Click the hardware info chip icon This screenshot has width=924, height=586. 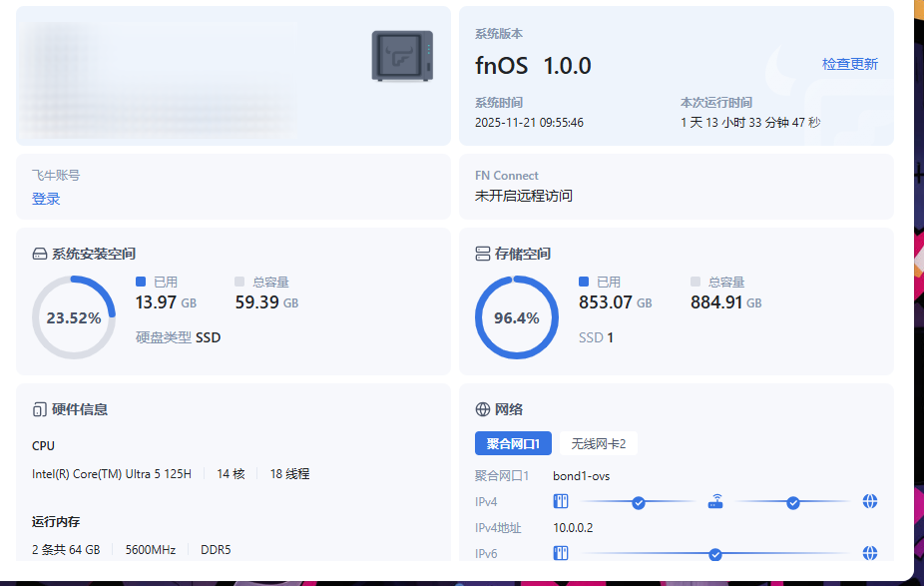(40, 409)
